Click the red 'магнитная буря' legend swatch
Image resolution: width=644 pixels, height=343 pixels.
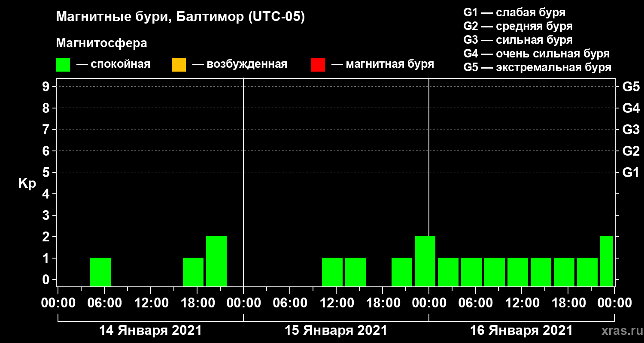[318, 65]
